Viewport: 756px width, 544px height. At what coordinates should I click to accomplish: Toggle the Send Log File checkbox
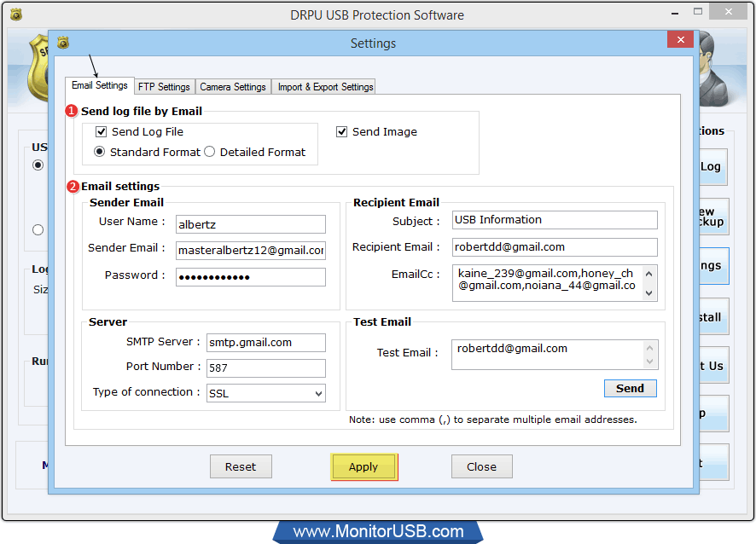pos(102,131)
